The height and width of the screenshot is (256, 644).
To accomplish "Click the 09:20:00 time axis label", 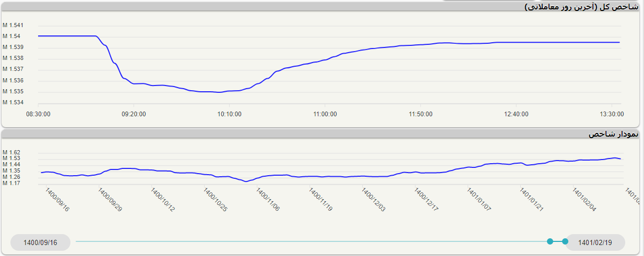I will [134, 114].
